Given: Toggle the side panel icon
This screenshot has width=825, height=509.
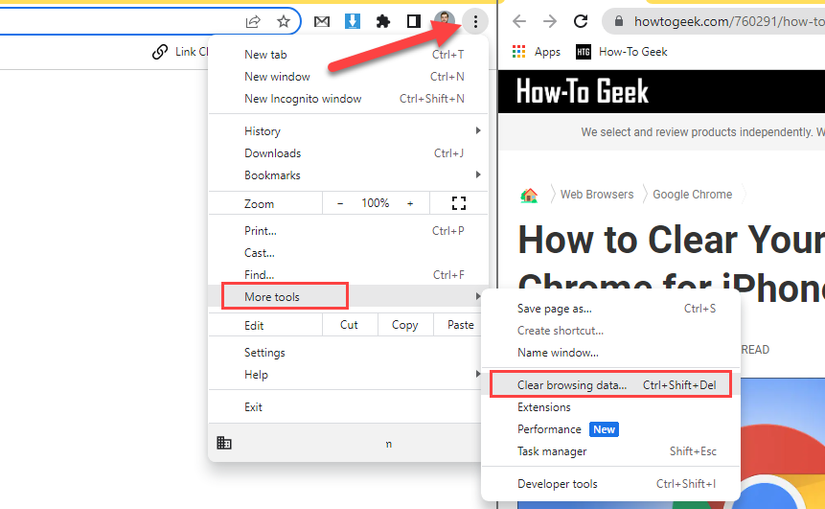Looking at the screenshot, I should coord(414,22).
